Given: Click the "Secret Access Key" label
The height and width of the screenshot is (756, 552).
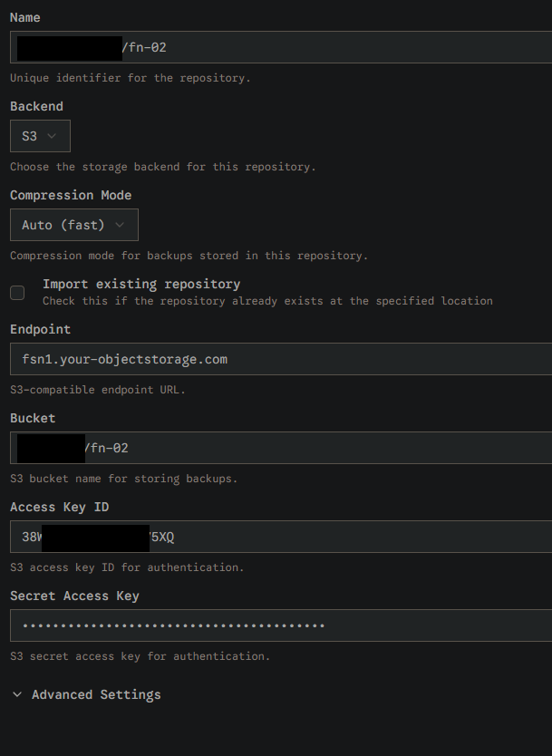Looking at the screenshot, I should 74,596.
